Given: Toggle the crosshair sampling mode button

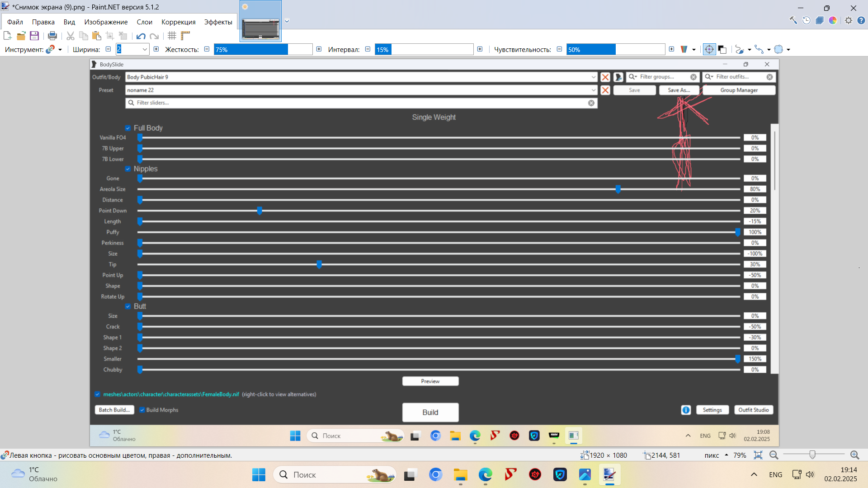Looking at the screenshot, I should 709,49.
